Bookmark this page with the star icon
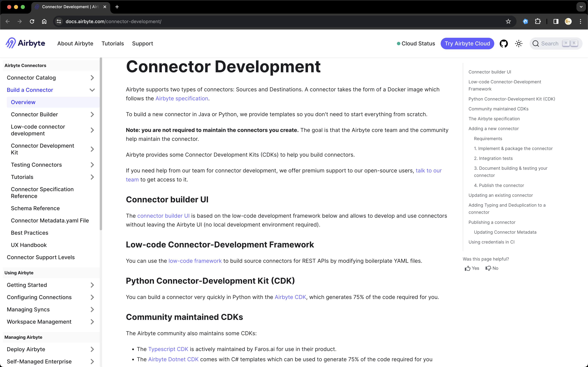 (508, 21)
